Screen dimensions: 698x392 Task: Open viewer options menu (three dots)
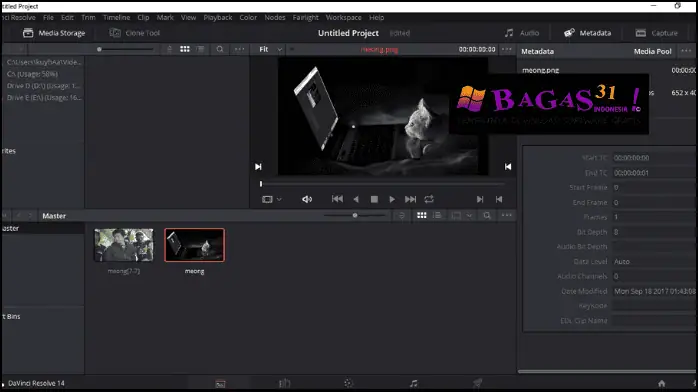507,49
